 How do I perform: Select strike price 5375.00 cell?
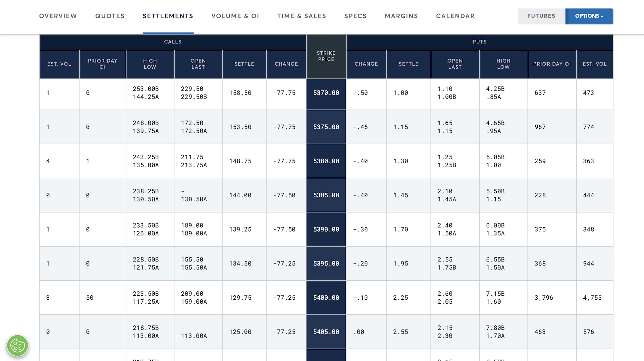coord(326,127)
